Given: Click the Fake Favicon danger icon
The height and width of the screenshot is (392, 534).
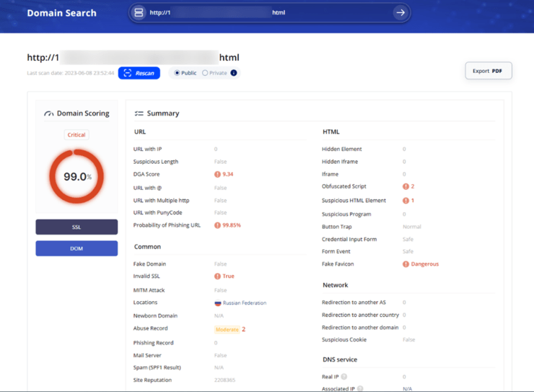Looking at the screenshot, I should 406,264.
